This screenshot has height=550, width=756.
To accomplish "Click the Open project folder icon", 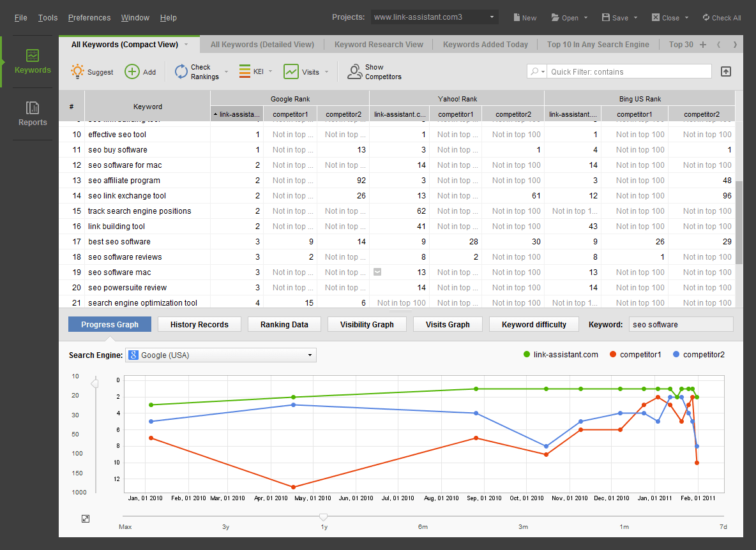I will [x=555, y=17].
